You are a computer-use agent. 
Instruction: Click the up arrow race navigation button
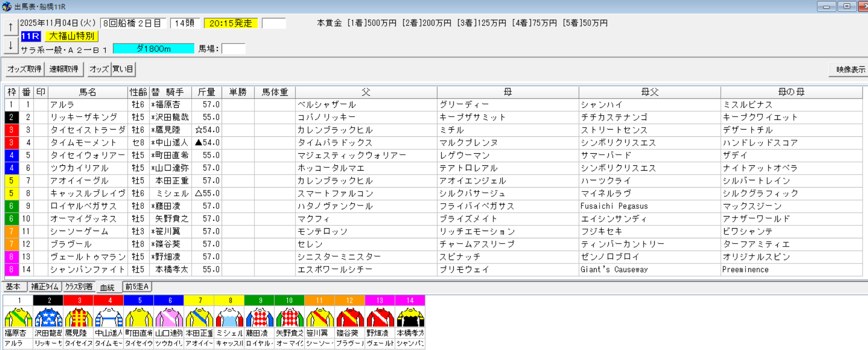click(x=11, y=28)
